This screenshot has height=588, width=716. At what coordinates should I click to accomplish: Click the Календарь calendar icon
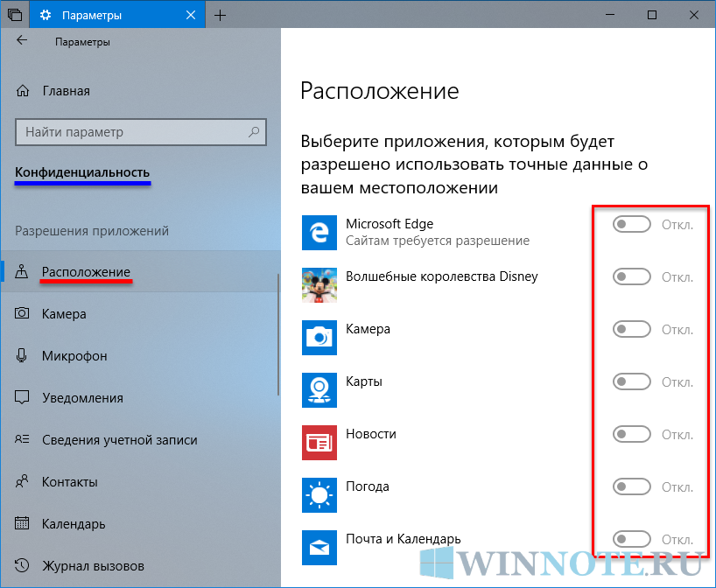[22, 523]
